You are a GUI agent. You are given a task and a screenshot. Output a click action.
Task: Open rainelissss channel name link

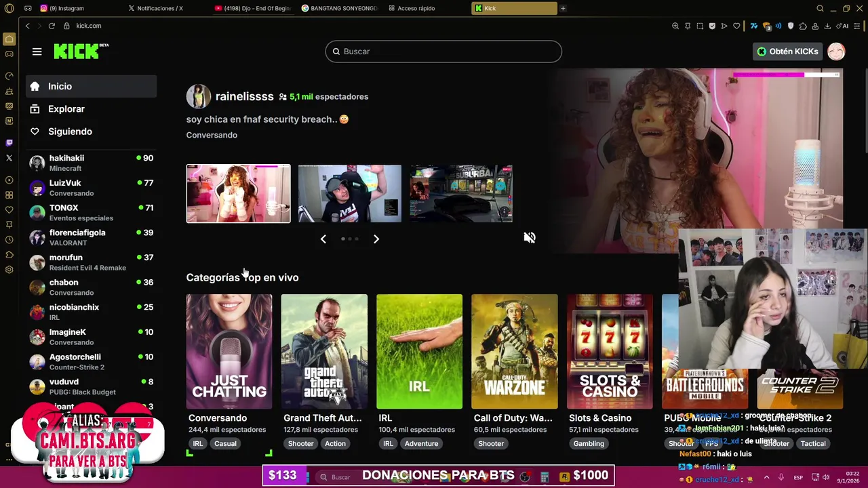coord(244,96)
